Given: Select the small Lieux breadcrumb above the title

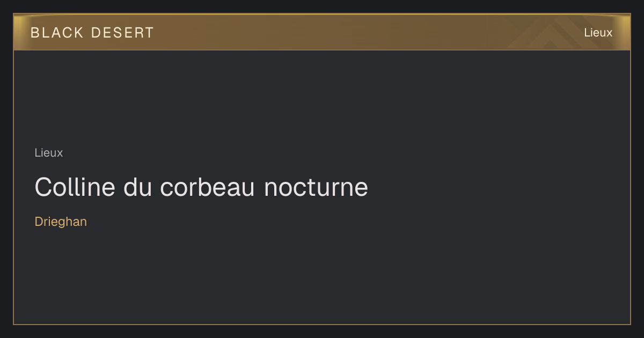Looking at the screenshot, I should 49,153.
